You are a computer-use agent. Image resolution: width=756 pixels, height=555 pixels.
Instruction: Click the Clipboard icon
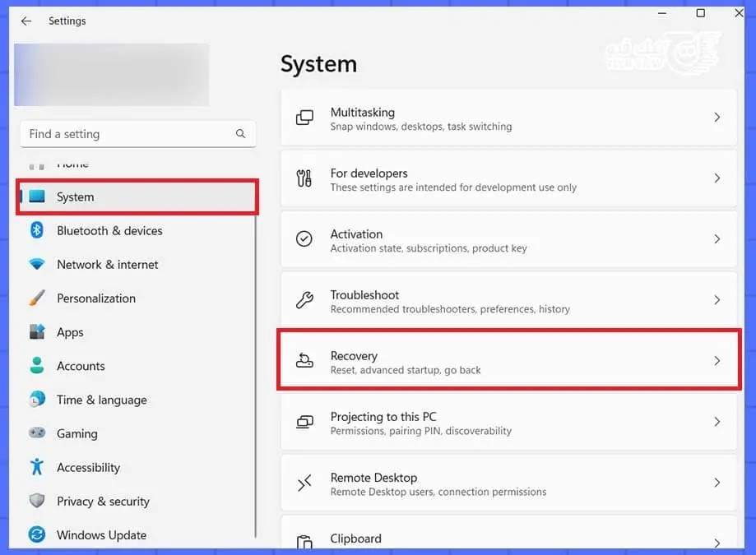[304, 542]
